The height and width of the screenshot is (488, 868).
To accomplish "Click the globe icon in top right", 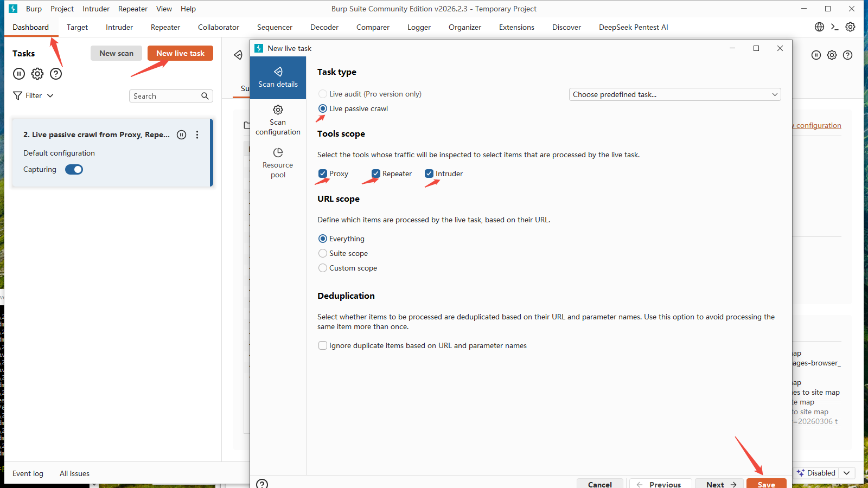I will pos(819,27).
